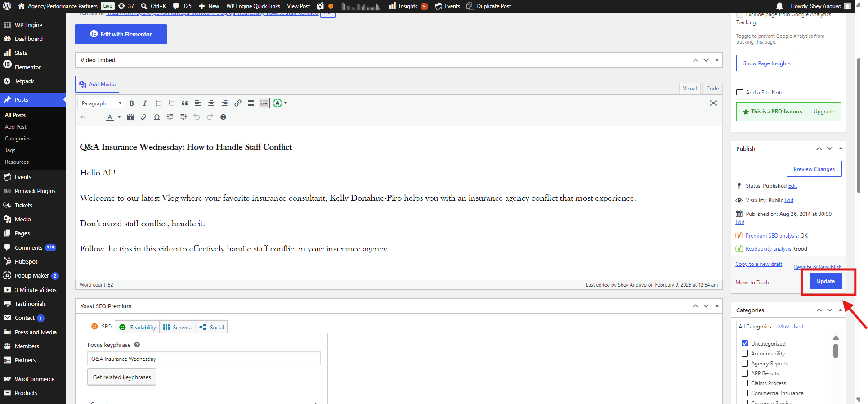
Task: Center align the text
Action: pos(211,103)
